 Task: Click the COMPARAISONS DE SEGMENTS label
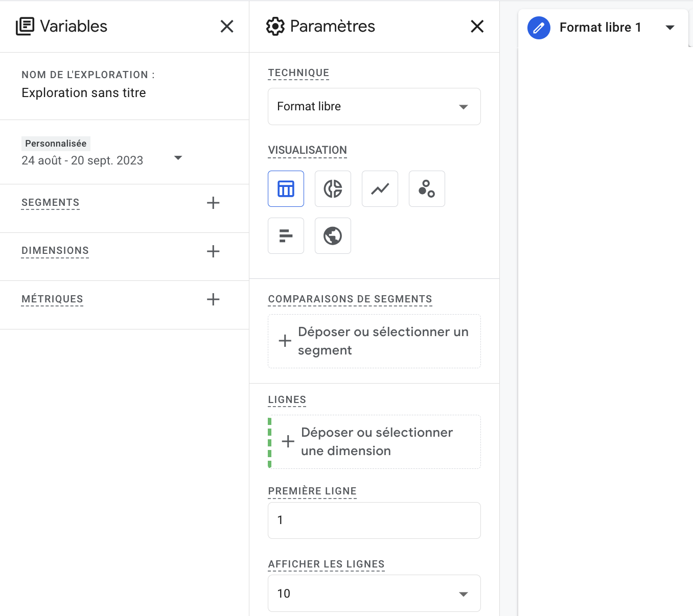click(350, 299)
